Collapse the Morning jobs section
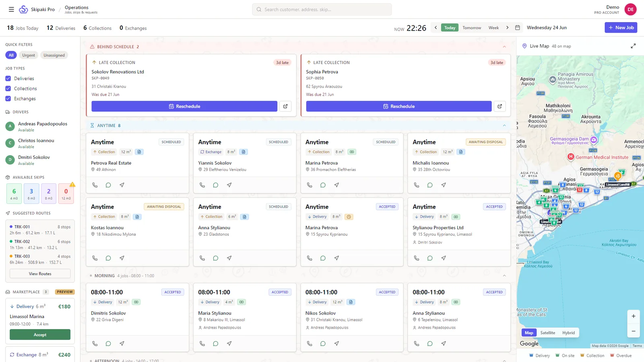This screenshot has height=362, width=644. pos(504,276)
